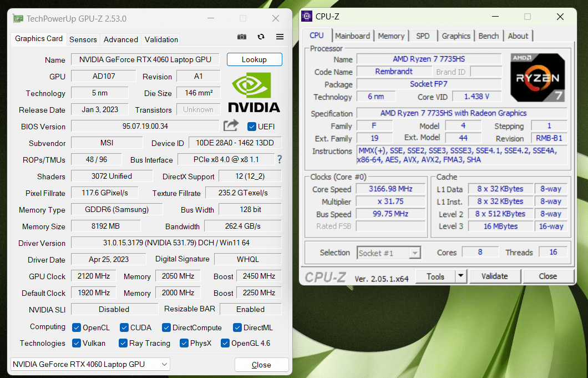The width and height of the screenshot is (588, 378).
Task: Click the Bus Interface question mark icon
Action: click(x=280, y=160)
